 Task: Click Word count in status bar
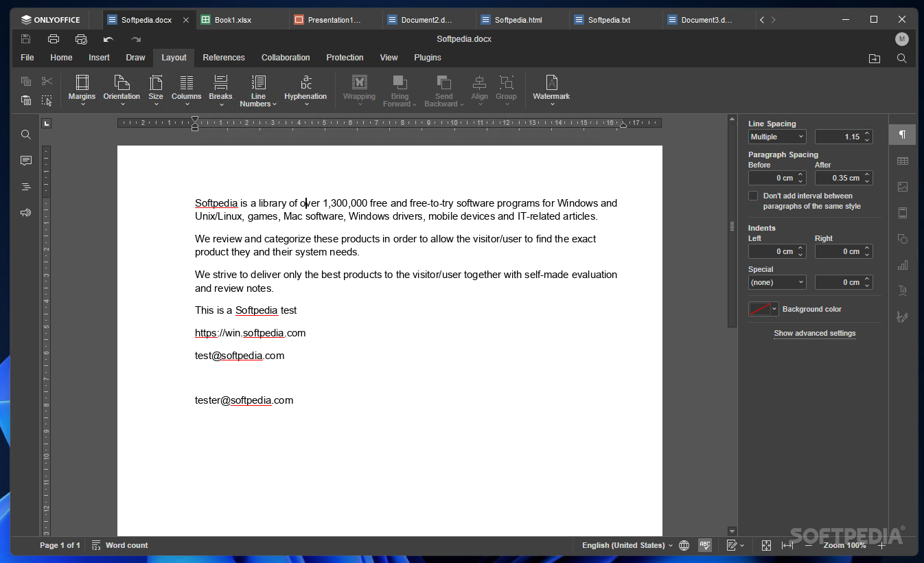[119, 545]
